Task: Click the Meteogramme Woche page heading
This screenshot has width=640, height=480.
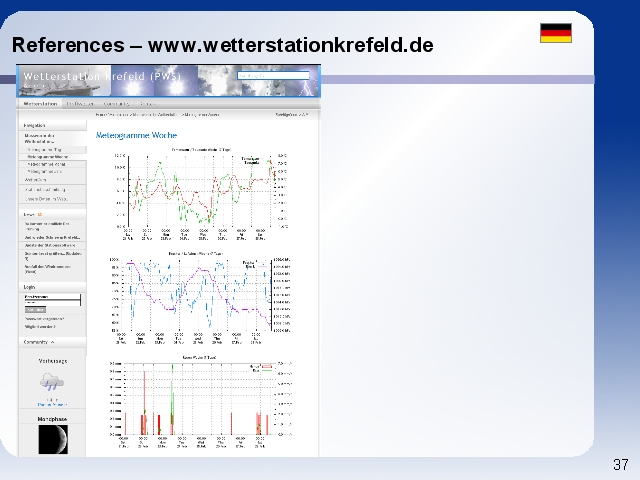Action: (136, 135)
